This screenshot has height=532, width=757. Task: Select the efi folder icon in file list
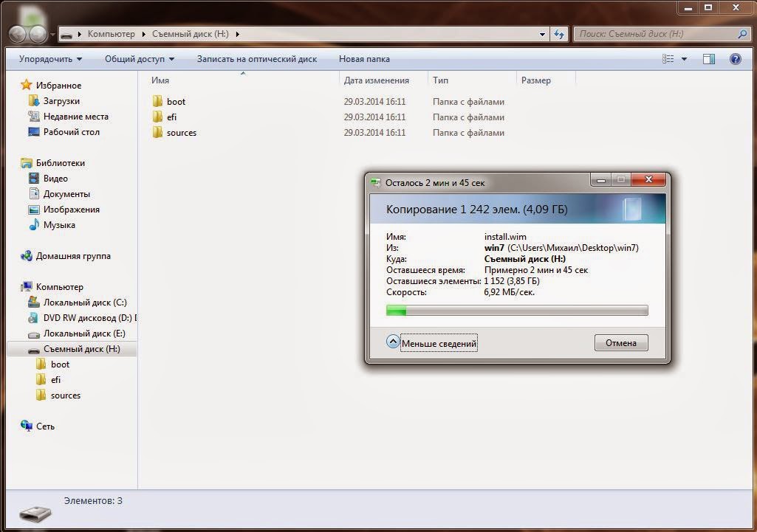(157, 117)
